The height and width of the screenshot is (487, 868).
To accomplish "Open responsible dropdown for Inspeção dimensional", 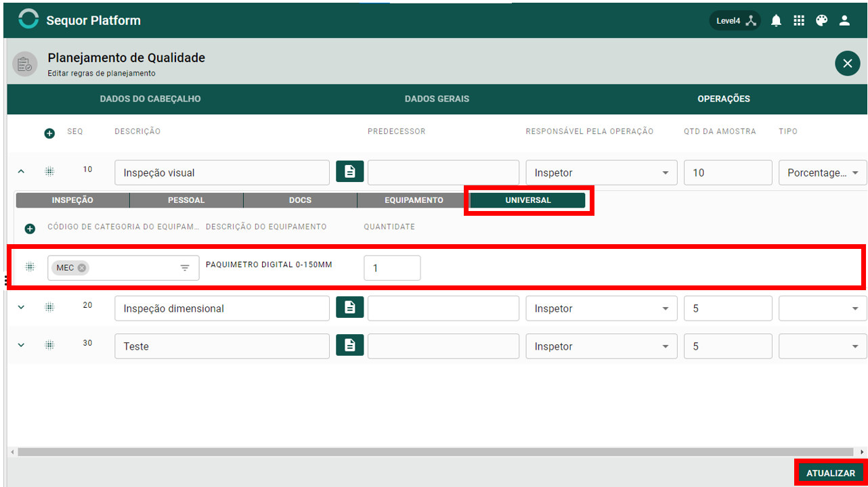I will [x=601, y=308].
